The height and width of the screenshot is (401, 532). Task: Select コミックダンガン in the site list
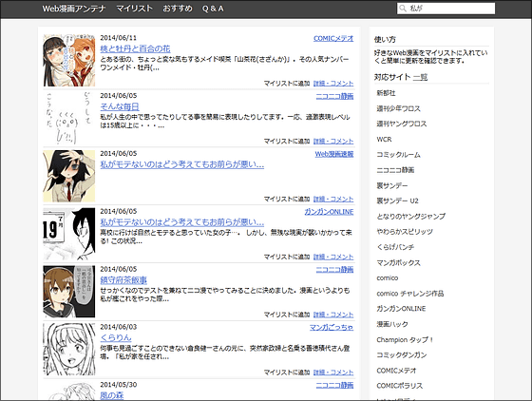pyautogui.click(x=402, y=354)
